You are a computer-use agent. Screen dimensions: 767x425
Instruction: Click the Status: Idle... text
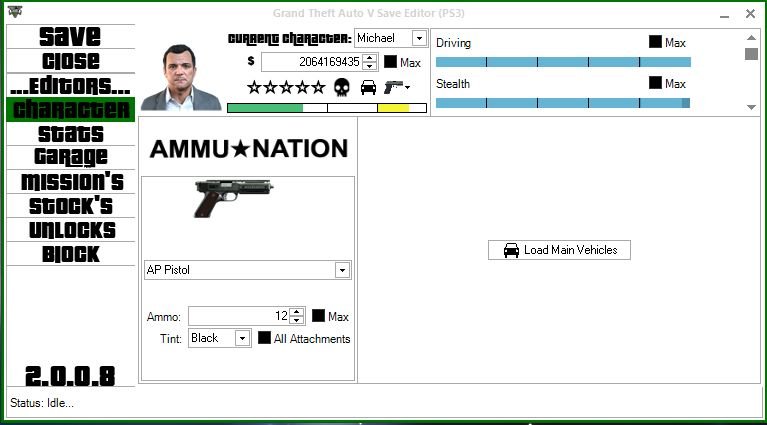(42, 403)
